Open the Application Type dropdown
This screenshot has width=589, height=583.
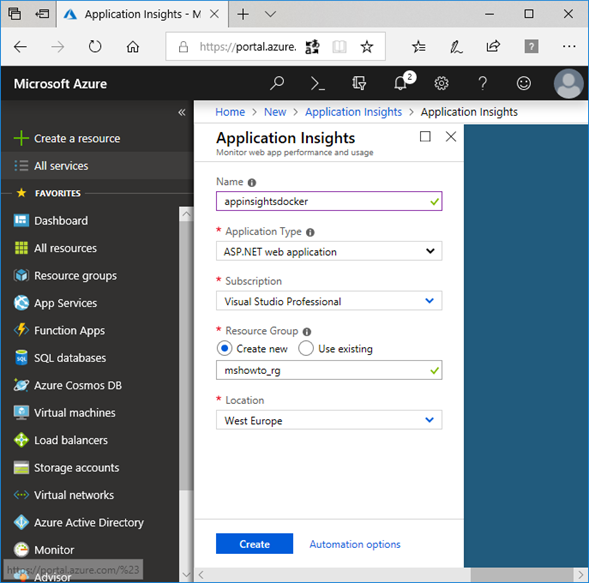[x=329, y=251]
